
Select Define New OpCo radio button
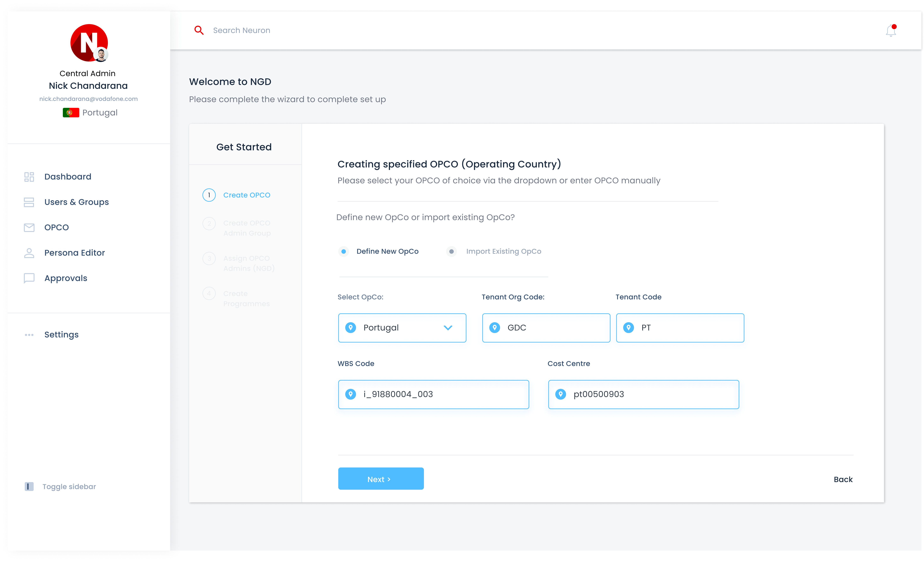tap(343, 252)
